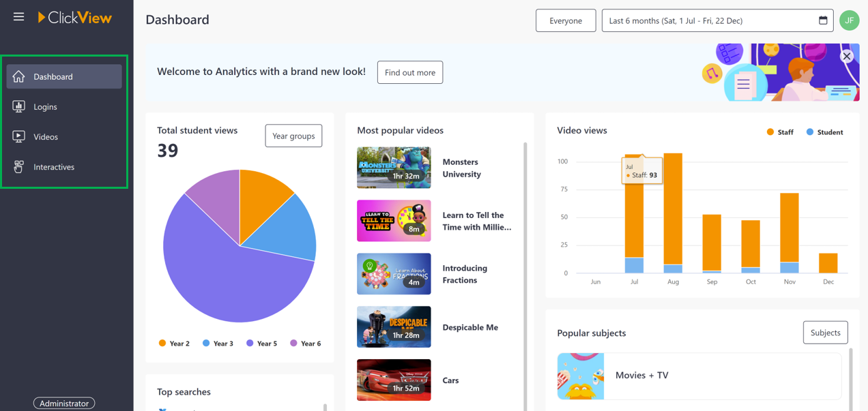Image resolution: width=868 pixels, height=411 pixels.
Task: Toggle the Year 3 pie legend
Action: (218, 344)
